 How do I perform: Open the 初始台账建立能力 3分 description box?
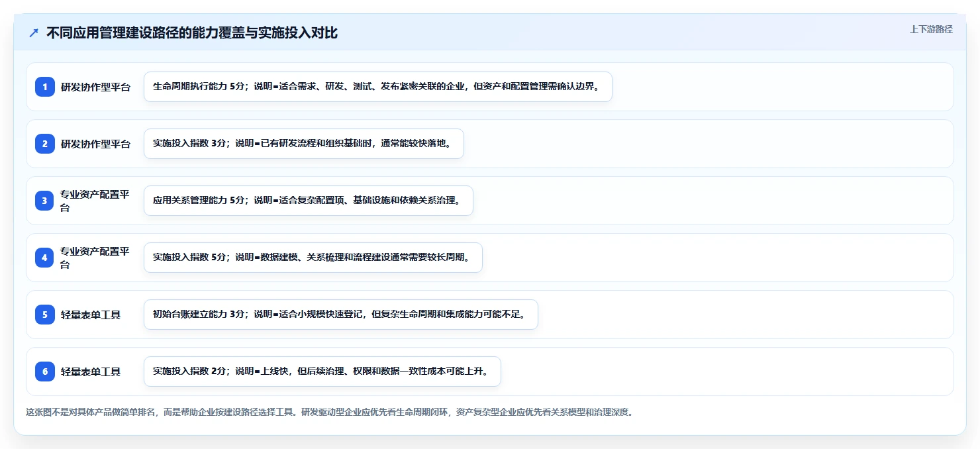click(341, 315)
